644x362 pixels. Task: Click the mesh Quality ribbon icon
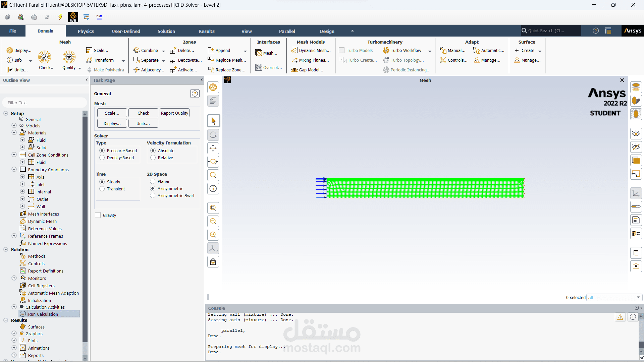(69, 57)
